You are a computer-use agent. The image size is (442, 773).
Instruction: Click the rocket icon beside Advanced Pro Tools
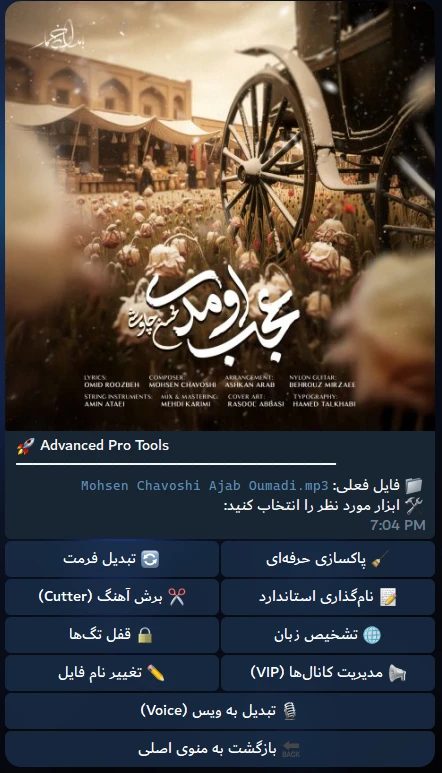[x=26, y=446]
